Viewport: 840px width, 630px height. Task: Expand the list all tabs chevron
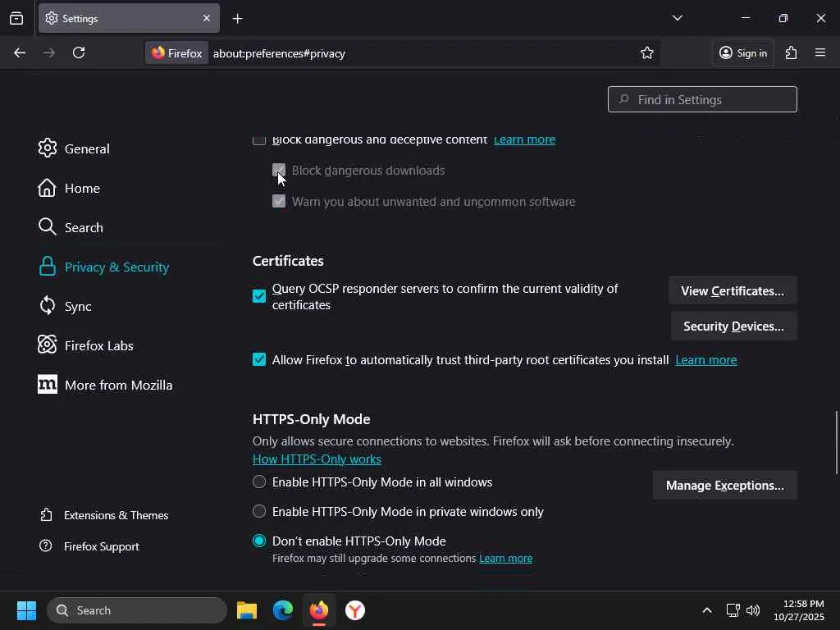coord(677,18)
